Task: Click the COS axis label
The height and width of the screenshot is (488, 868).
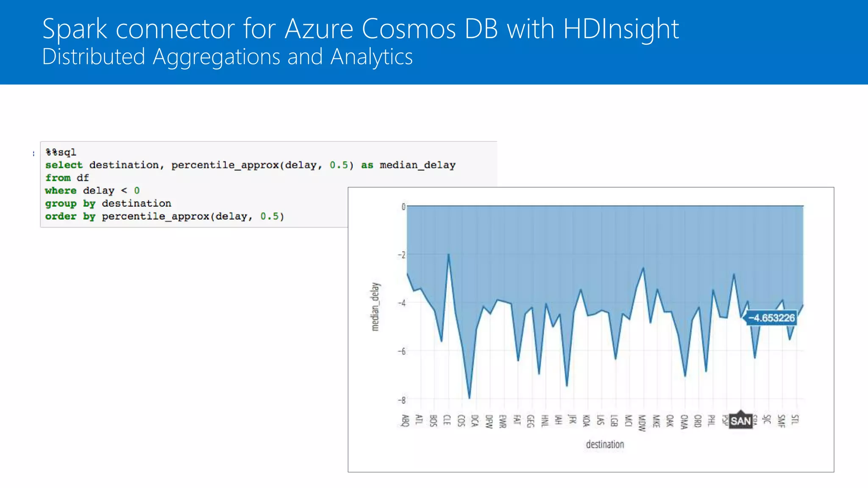Action: [461, 421]
